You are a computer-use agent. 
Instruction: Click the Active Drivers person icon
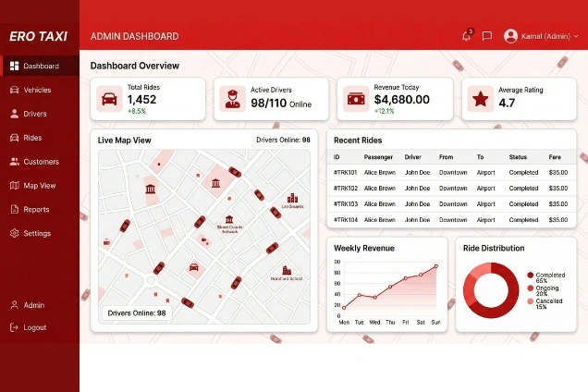click(x=233, y=99)
